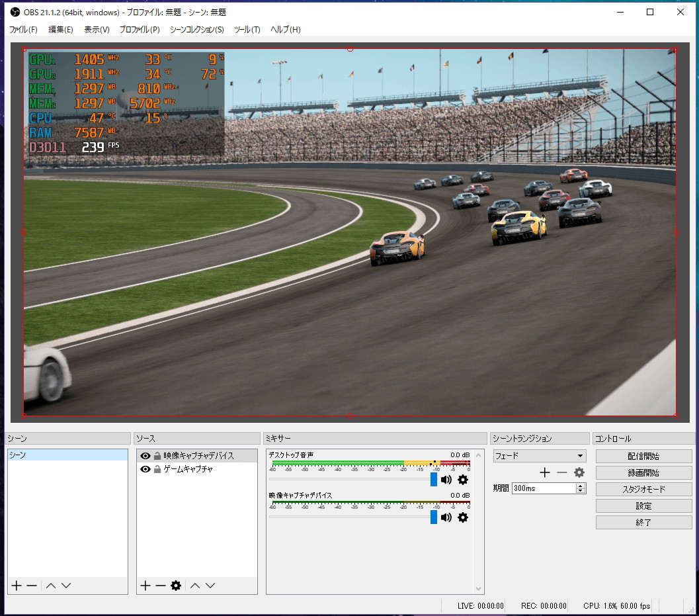Mute 映像キャプチャデバイス speaker icon in mixer
This screenshot has height=616, width=699.
[x=446, y=517]
